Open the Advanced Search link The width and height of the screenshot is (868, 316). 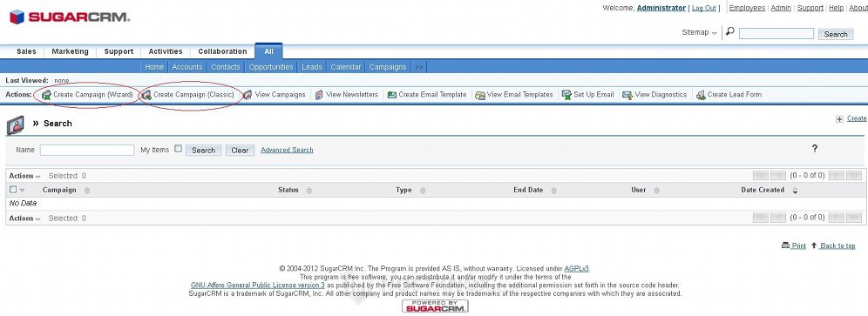coord(287,150)
